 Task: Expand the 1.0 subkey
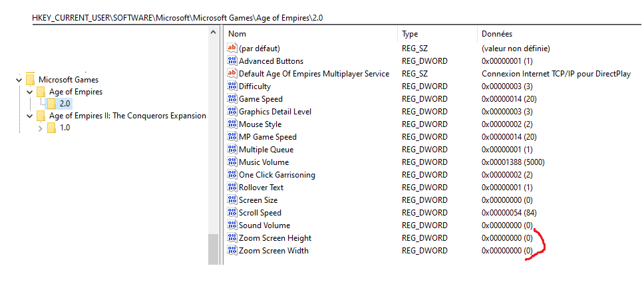pyautogui.click(x=40, y=128)
